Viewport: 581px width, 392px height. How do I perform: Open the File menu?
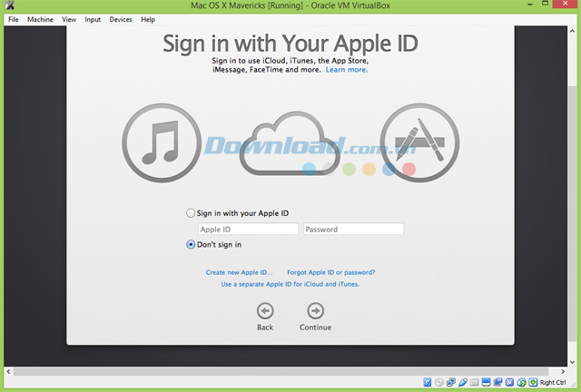click(14, 19)
